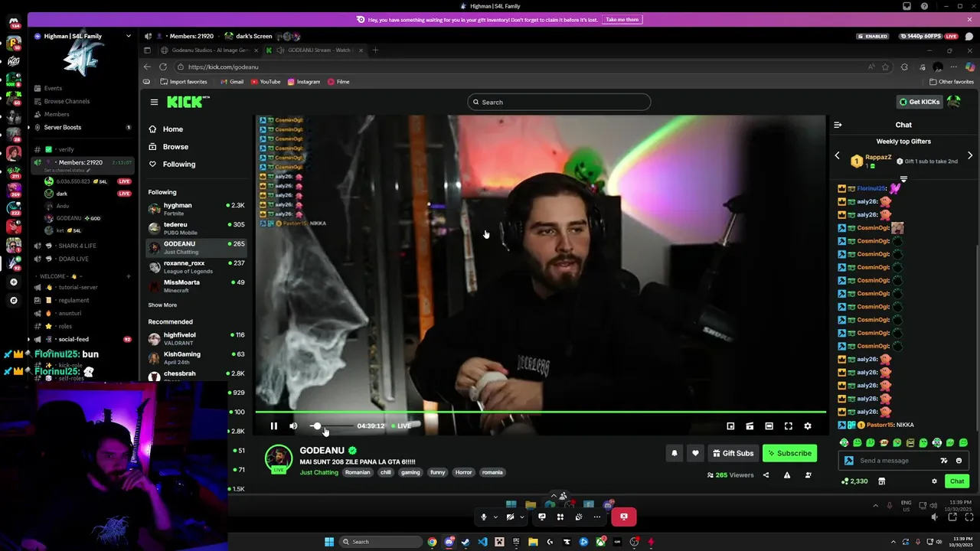Viewport: 980px width, 551px height.
Task: Collapse the Kick chat panel
Action: [x=838, y=125]
